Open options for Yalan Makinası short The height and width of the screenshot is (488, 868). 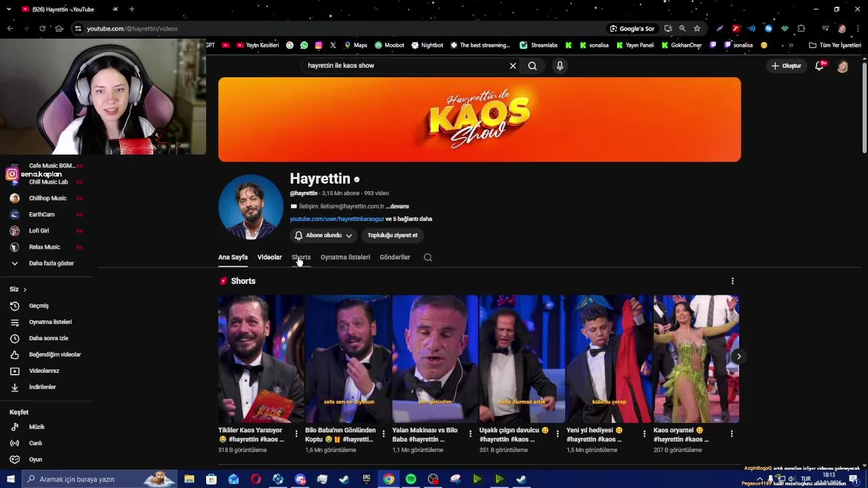click(x=471, y=434)
